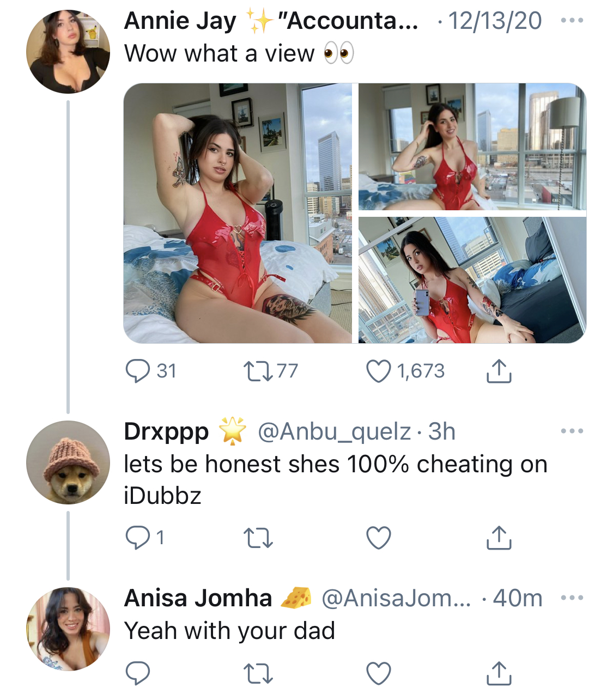Open the large left photo in tweet
The image size is (613, 700).
238,214
